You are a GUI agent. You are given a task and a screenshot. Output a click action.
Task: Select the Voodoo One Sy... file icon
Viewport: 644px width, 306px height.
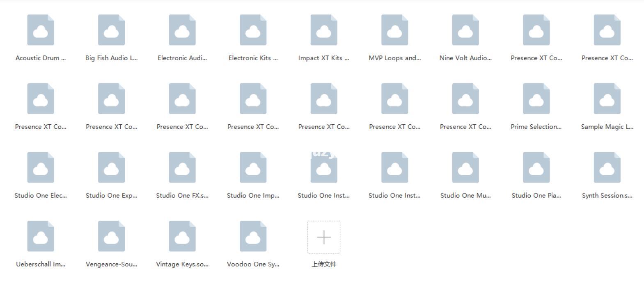coord(253,236)
